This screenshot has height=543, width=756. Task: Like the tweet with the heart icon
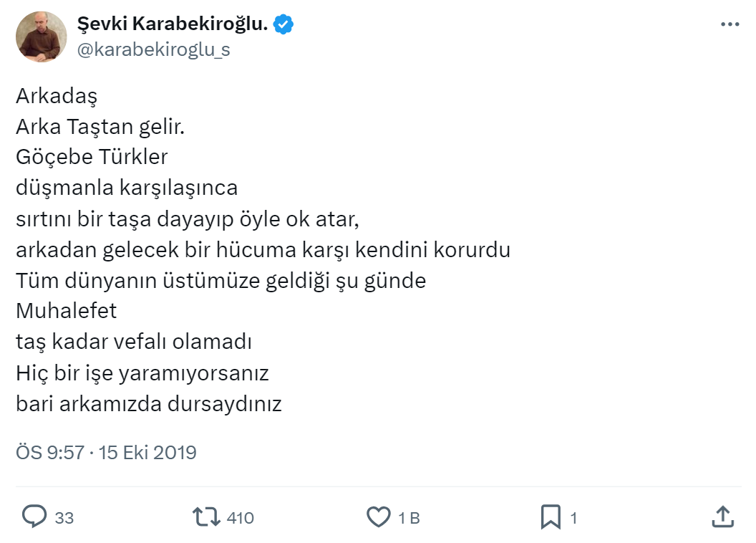(377, 516)
